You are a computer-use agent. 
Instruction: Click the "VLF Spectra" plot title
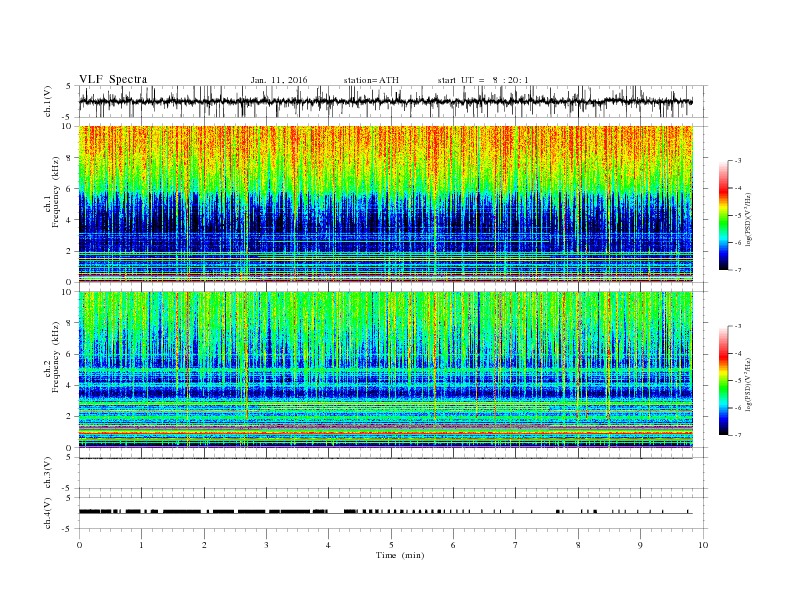113,79
